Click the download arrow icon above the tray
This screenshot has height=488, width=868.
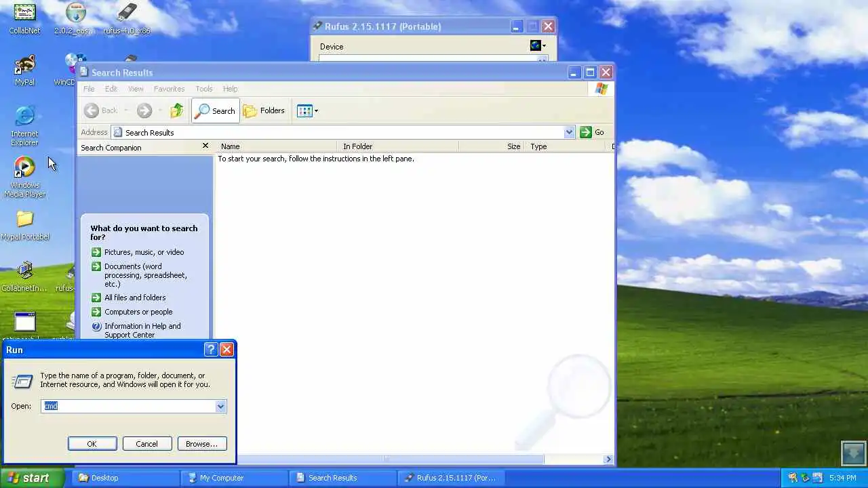click(854, 453)
